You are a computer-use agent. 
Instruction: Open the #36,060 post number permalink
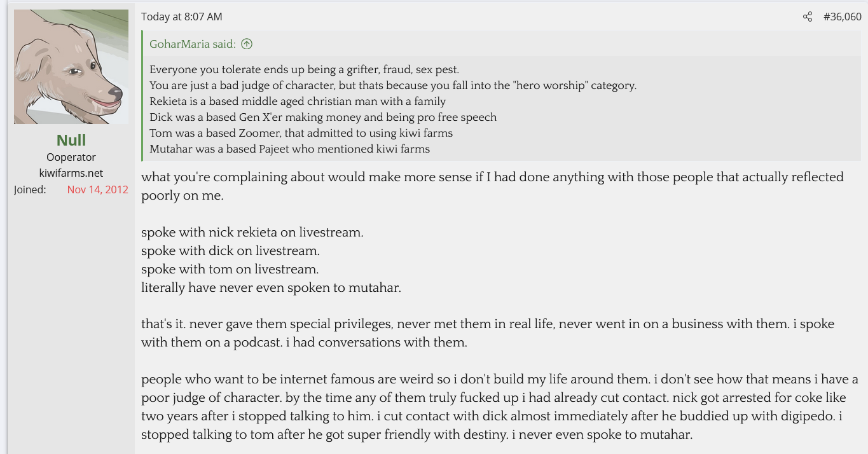[843, 17]
